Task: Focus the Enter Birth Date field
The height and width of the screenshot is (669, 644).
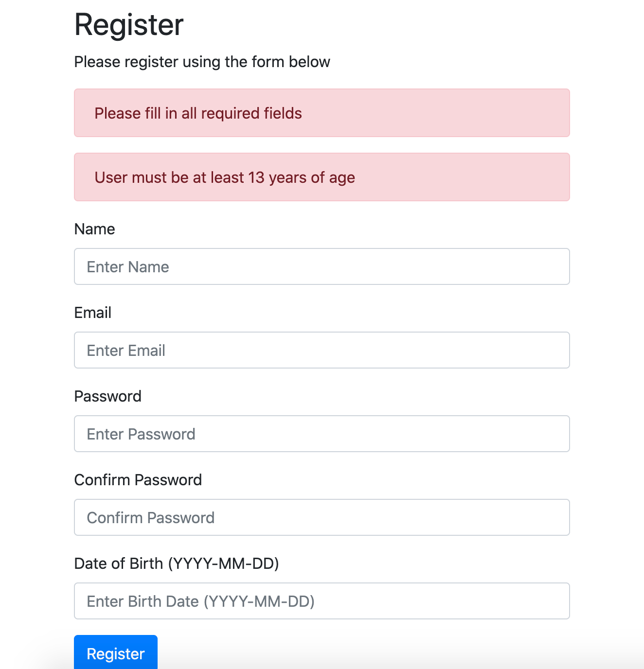Action: coord(321,601)
